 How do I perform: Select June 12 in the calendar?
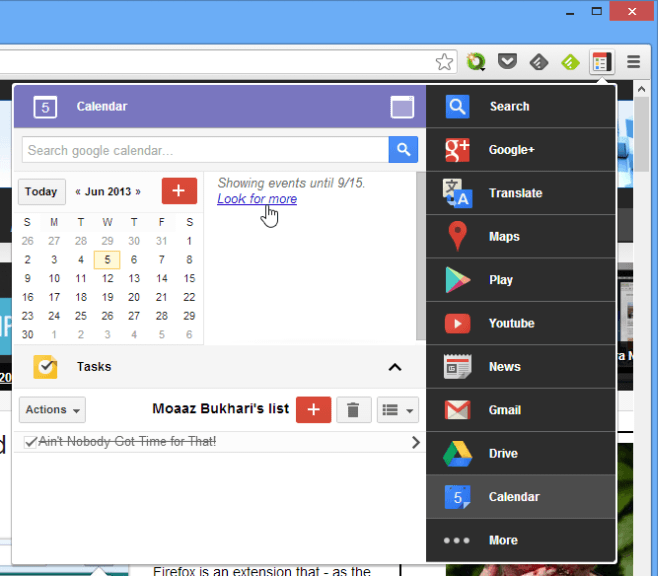[x=107, y=278]
